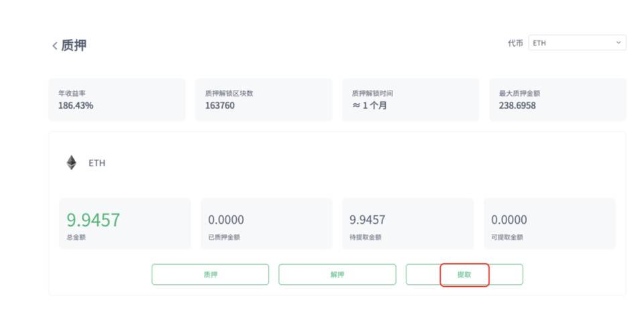
Task: Select the 质押解锁区块数 163760 card
Action: 264,100
